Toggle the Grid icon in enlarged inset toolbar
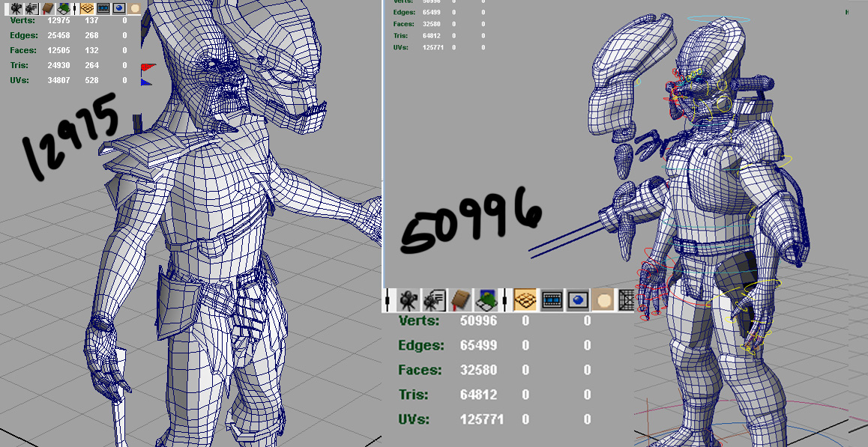 pos(525,300)
